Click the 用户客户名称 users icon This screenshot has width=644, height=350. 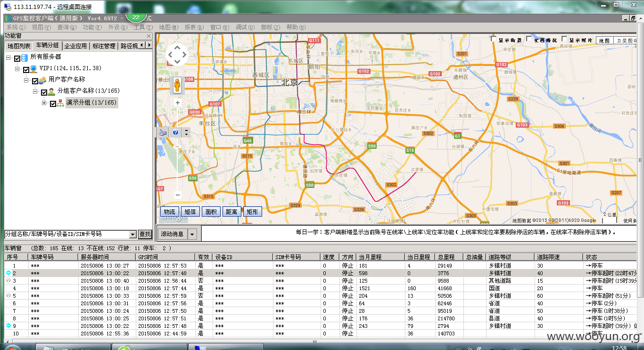(42, 80)
